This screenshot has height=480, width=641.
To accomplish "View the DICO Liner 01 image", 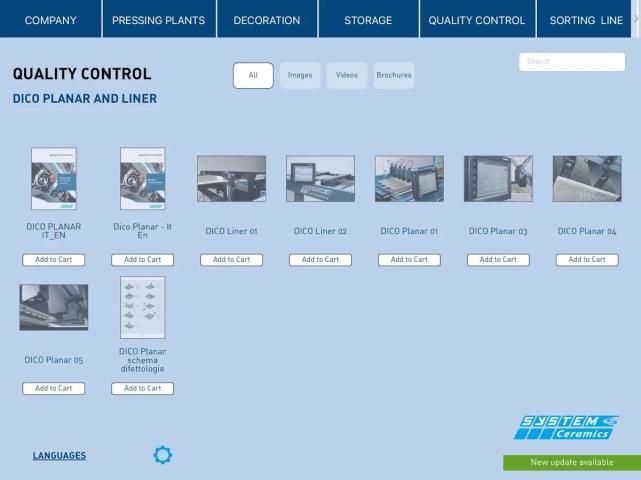I will (231, 179).
